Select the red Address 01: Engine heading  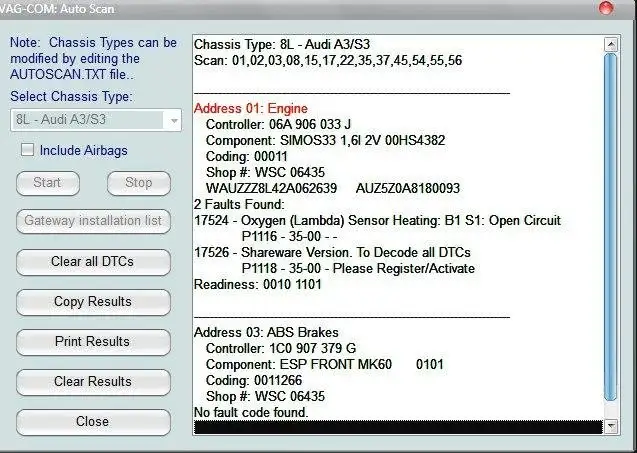(250, 108)
